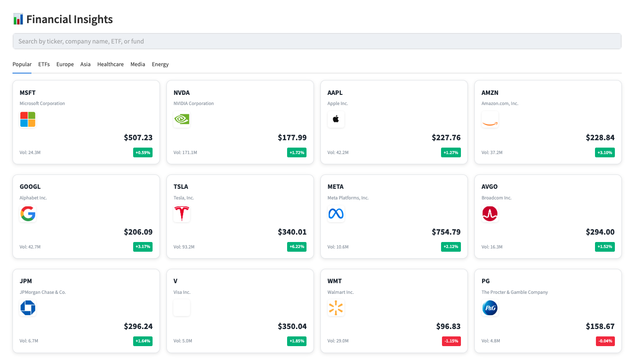This screenshot has height=360, width=644.
Task: Click the NVIDIA green eye logo
Action: pos(182,119)
